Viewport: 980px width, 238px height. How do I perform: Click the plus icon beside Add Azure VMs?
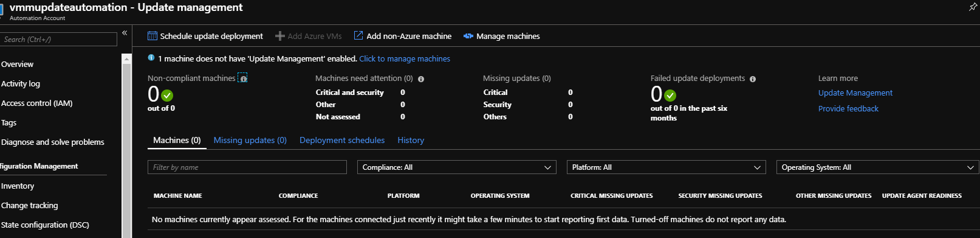pyautogui.click(x=280, y=36)
